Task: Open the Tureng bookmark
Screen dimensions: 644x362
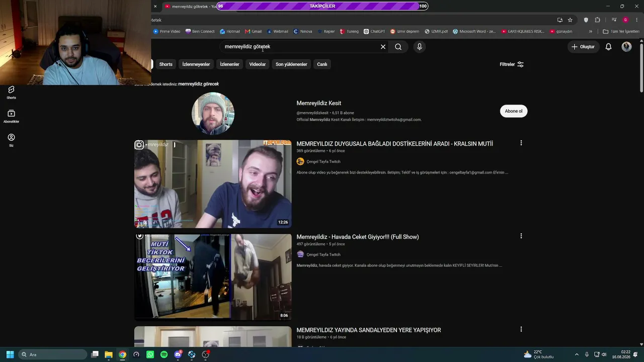Action: (x=349, y=31)
